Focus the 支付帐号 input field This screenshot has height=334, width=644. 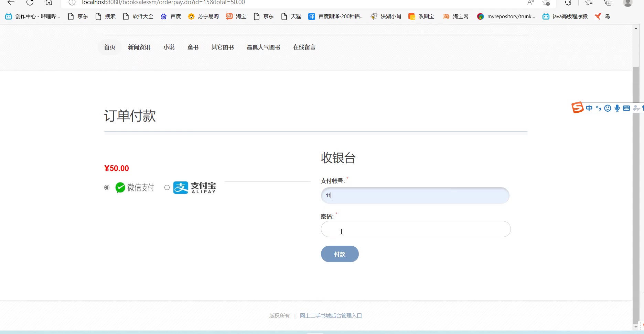[x=415, y=196]
